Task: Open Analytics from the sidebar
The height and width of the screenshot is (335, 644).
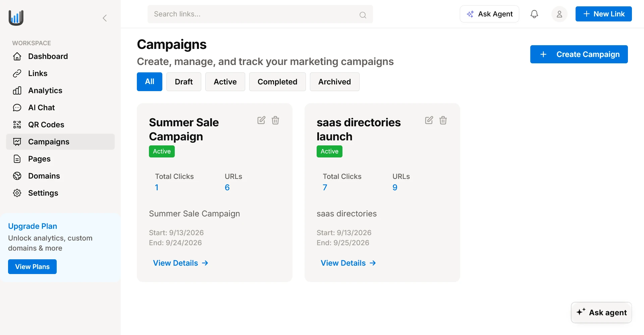Action: click(60, 90)
